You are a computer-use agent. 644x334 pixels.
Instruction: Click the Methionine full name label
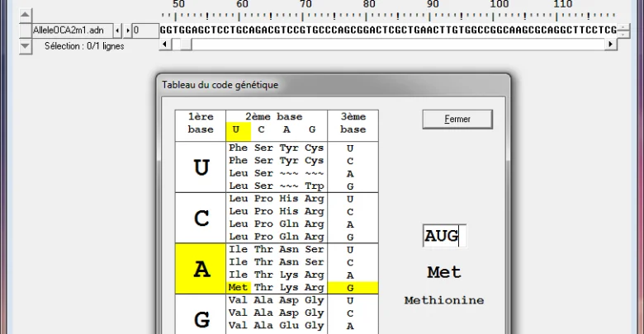pyautogui.click(x=444, y=300)
